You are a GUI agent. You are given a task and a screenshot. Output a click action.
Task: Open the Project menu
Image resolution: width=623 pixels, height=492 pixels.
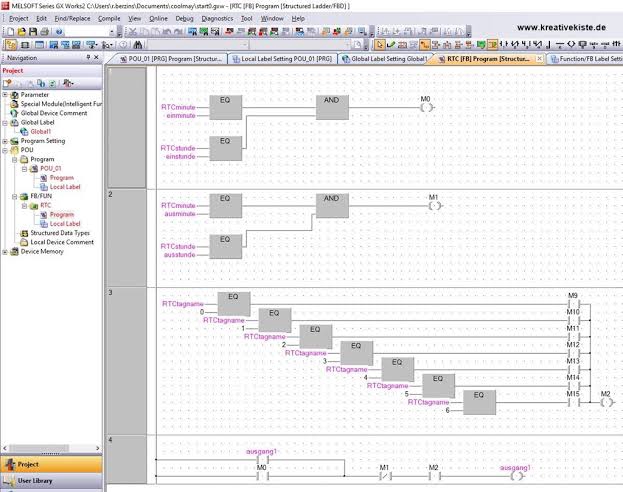(19, 18)
